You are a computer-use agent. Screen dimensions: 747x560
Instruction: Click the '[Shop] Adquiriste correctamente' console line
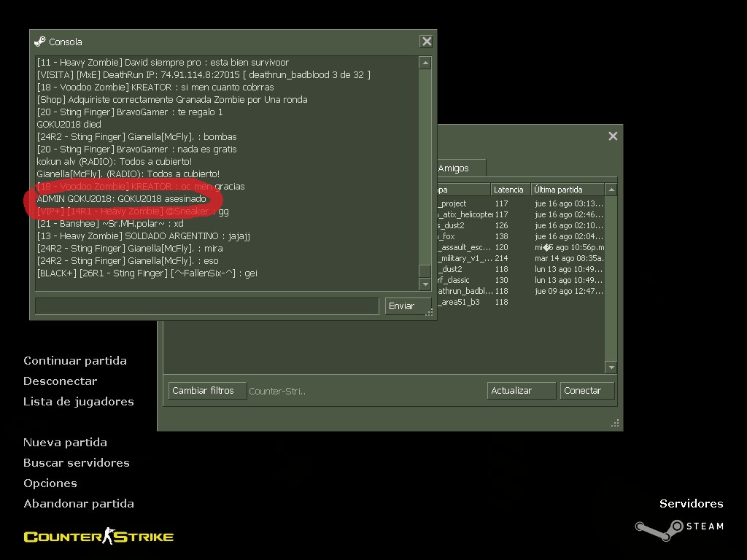coord(172,99)
